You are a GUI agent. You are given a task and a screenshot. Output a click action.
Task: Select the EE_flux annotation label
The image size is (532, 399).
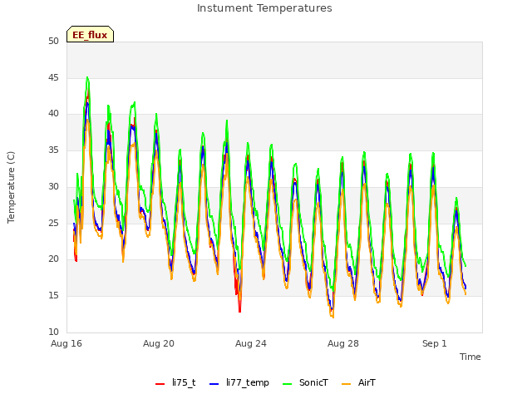[x=90, y=34]
